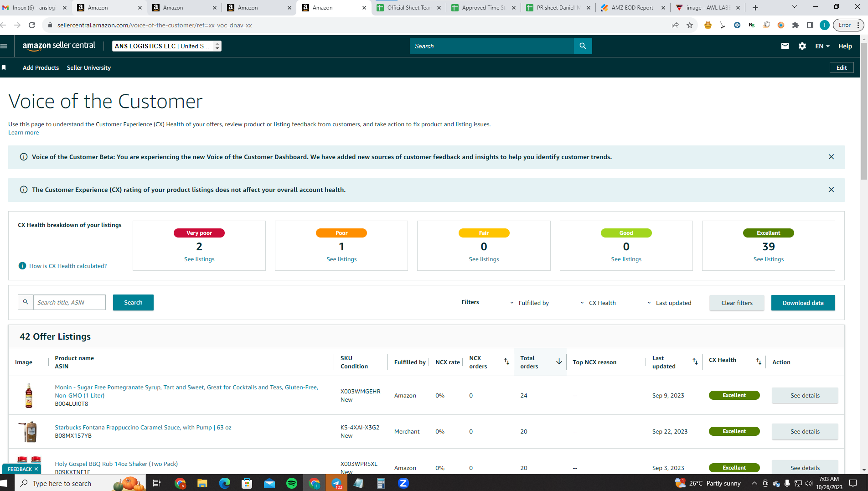The height and width of the screenshot is (491, 868).
Task: Open Seller University menu link
Action: point(89,67)
